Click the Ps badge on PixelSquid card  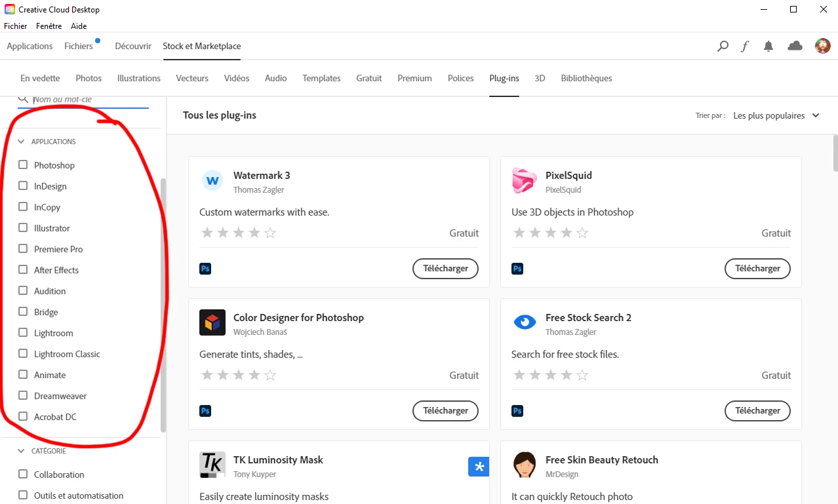pos(517,269)
